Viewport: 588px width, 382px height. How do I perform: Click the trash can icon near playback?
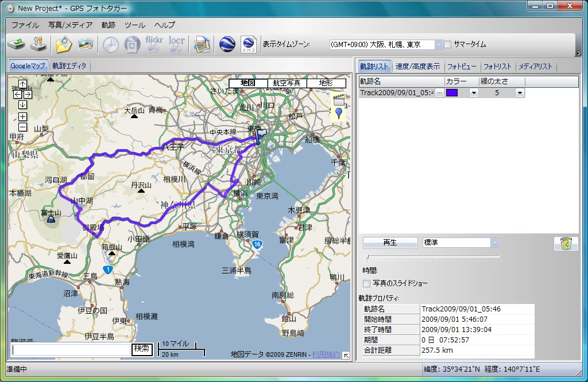pyautogui.click(x=565, y=243)
